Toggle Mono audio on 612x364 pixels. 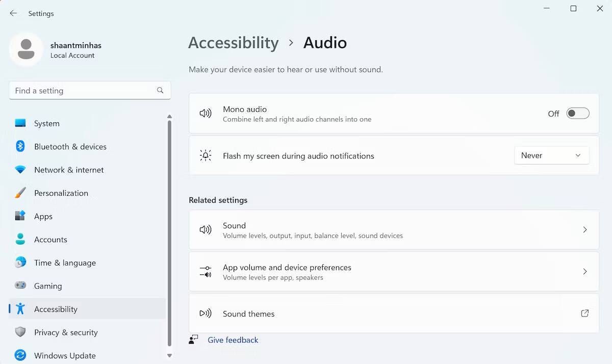(x=578, y=113)
